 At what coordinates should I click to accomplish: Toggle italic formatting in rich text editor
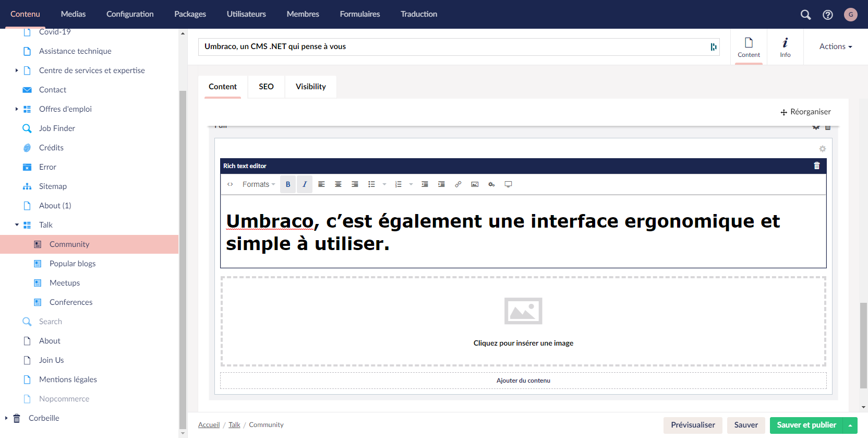tap(305, 184)
